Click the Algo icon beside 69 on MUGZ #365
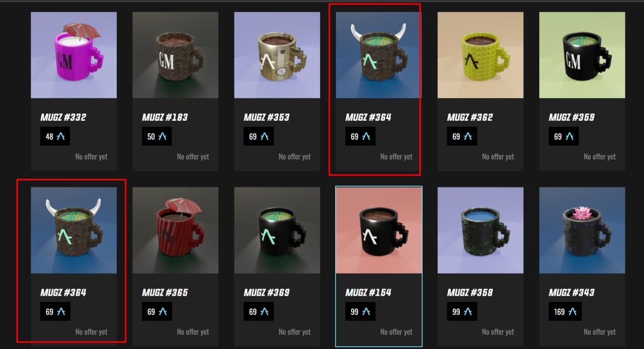 (x=163, y=312)
